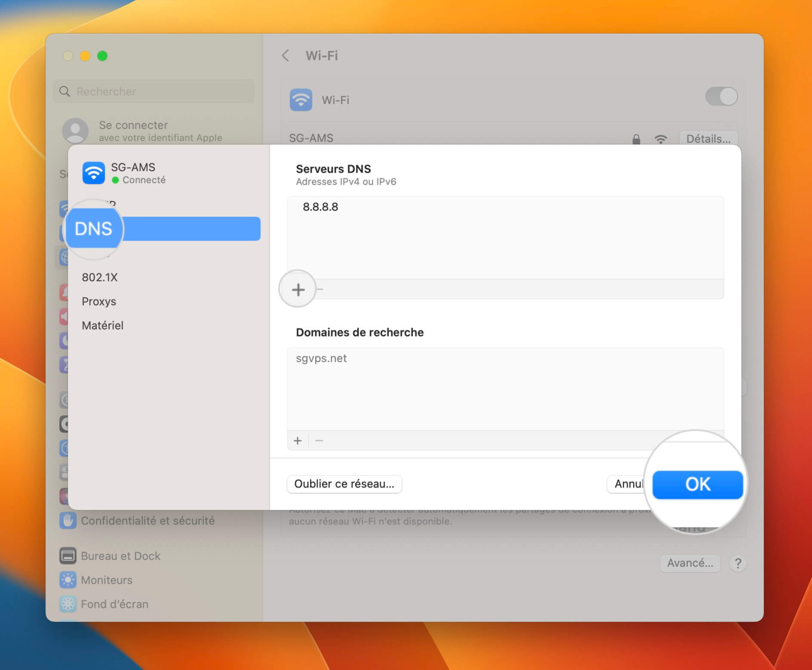Click the Détails... button for SG-AMS
The image size is (812, 670).
tap(708, 138)
